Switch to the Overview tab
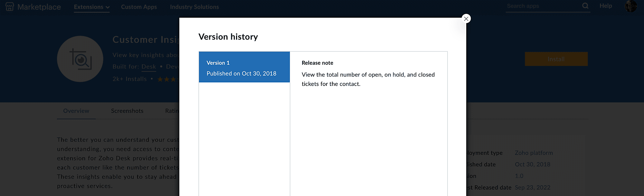Viewport: 644px width, 196px height. tap(76, 111)
